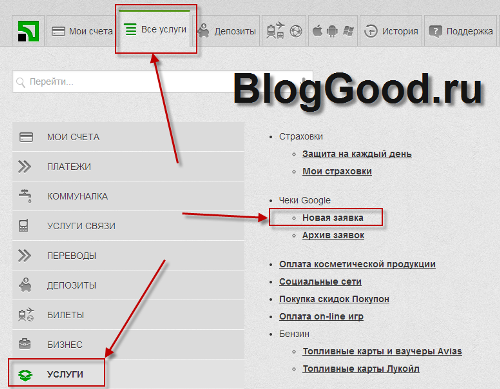Switch to the Все услуги tab

click(155, 28)
